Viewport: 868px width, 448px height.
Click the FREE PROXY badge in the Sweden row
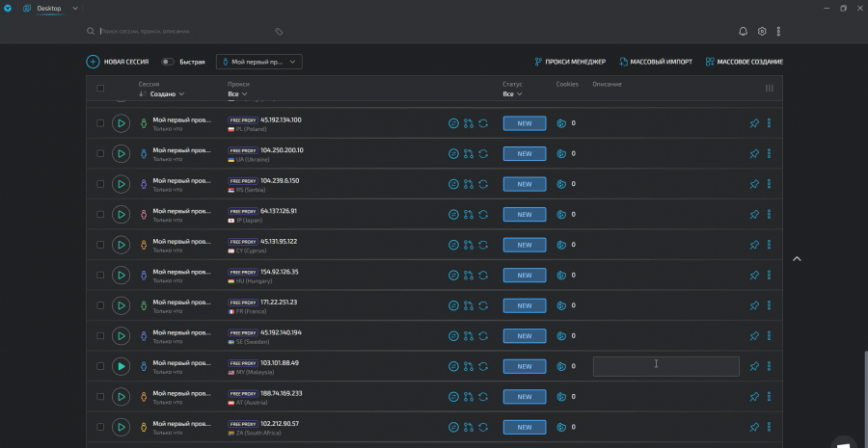(x=242, y=333)
